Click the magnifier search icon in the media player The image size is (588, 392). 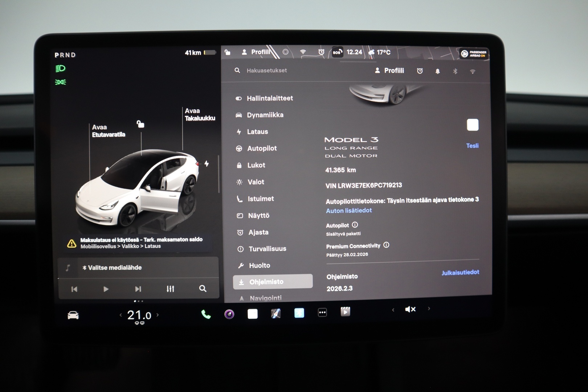coord(202,289)
